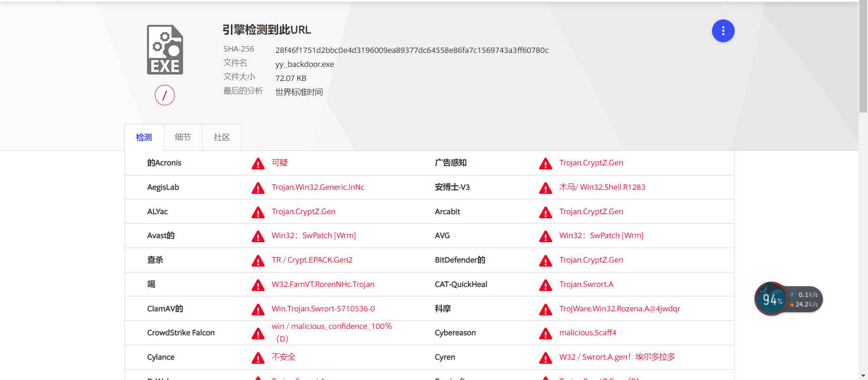
Task: Click the 世界标准时间 analysis time text
Action: [299, 92]
